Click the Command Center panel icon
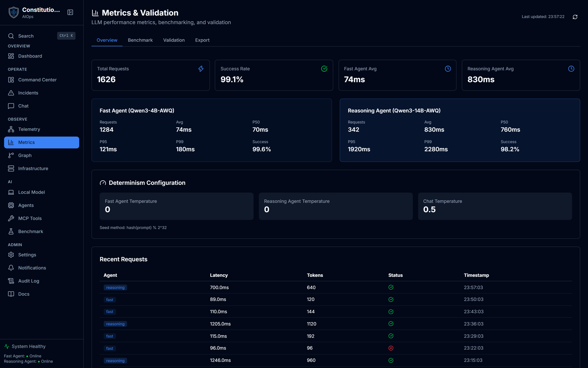This screenshot has height=368, width=588. click(x=11, y=80)
